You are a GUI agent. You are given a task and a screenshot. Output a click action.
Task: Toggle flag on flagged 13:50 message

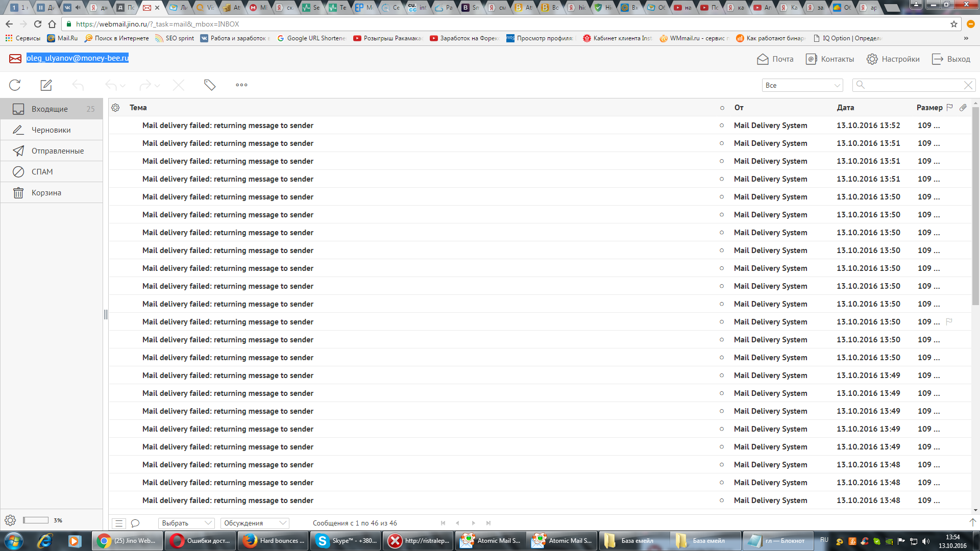pyautogui.click(x=949, y=322)
